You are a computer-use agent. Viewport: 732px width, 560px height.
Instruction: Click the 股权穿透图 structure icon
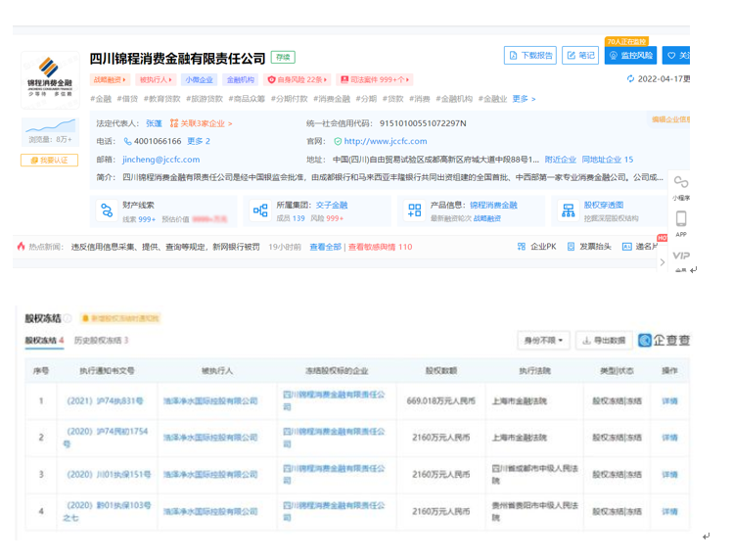[569, 210]
